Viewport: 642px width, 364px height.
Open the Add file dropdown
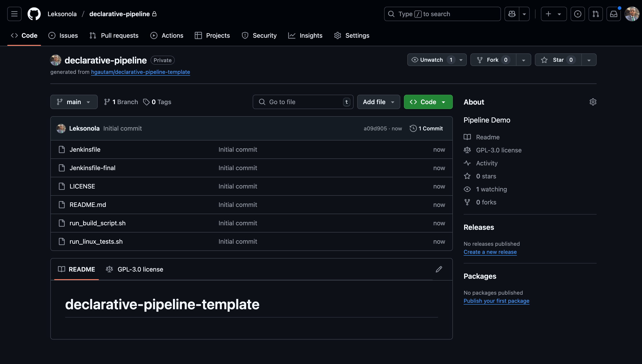(x=378, y=102)
